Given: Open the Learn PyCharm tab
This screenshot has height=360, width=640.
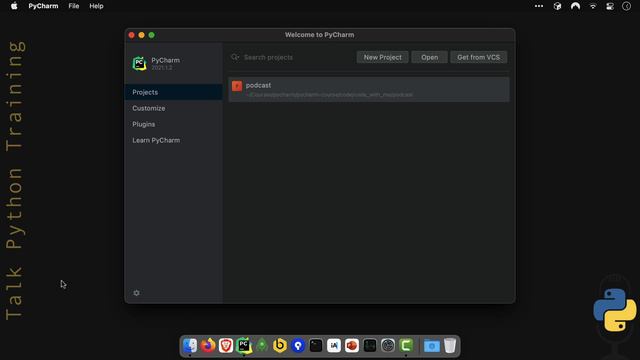Looking at the screenshot, I should click(x=173, y=140).
